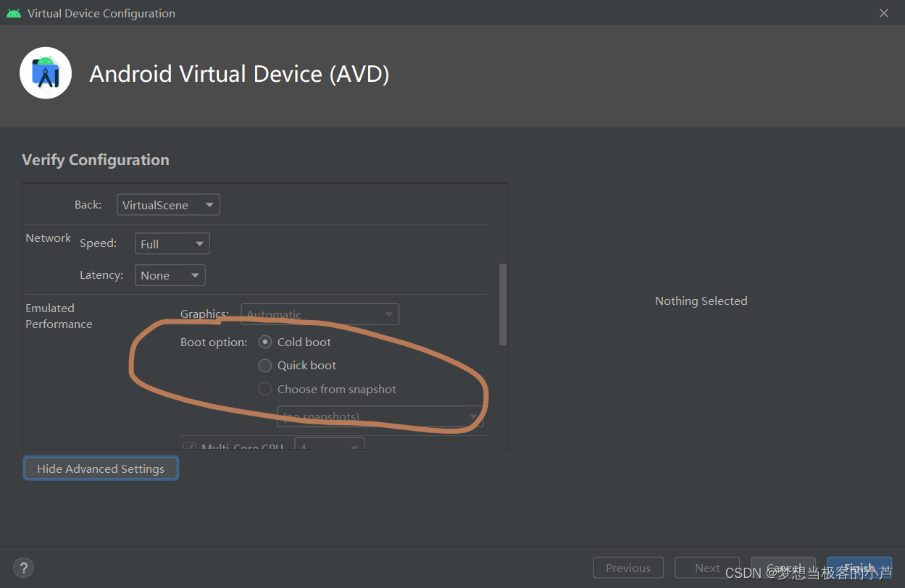The height and width of the screenshot is (588, 905).
Task: Click the Next button
Action: (x=707, y=568)
